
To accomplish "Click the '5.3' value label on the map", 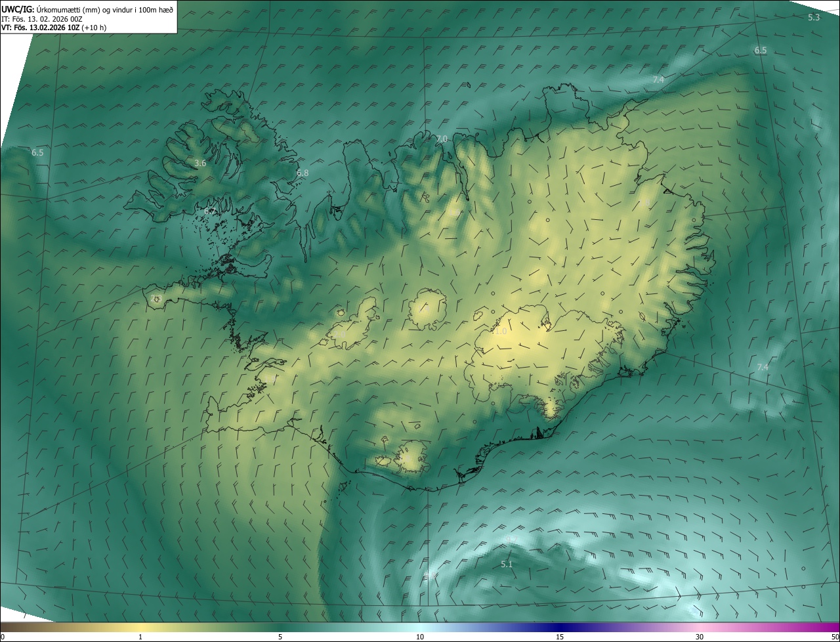I will 814,18.
